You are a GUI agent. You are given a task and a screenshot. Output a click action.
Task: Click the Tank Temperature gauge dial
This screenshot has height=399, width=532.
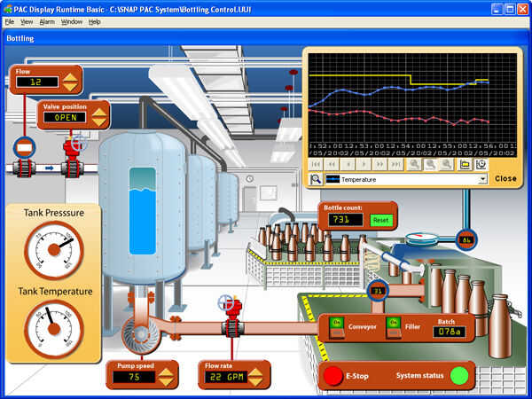tap(54, 329)
